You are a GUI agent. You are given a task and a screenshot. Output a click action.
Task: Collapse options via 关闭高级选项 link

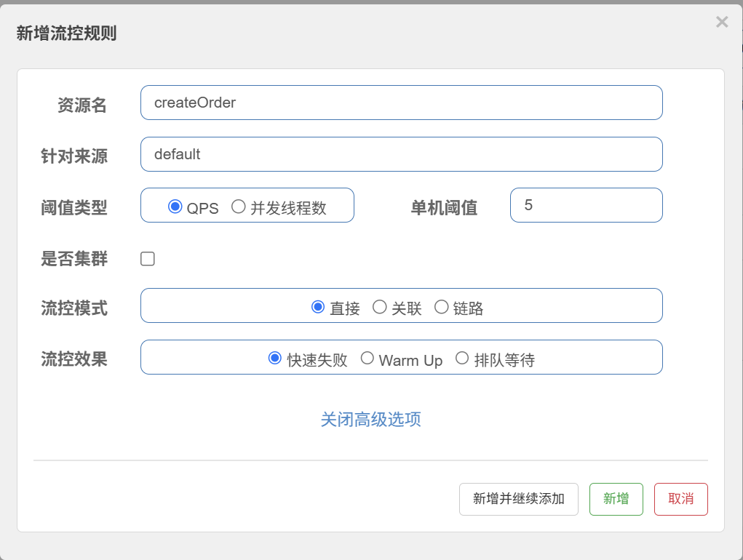pyautogui.click(x=370, y=420)
